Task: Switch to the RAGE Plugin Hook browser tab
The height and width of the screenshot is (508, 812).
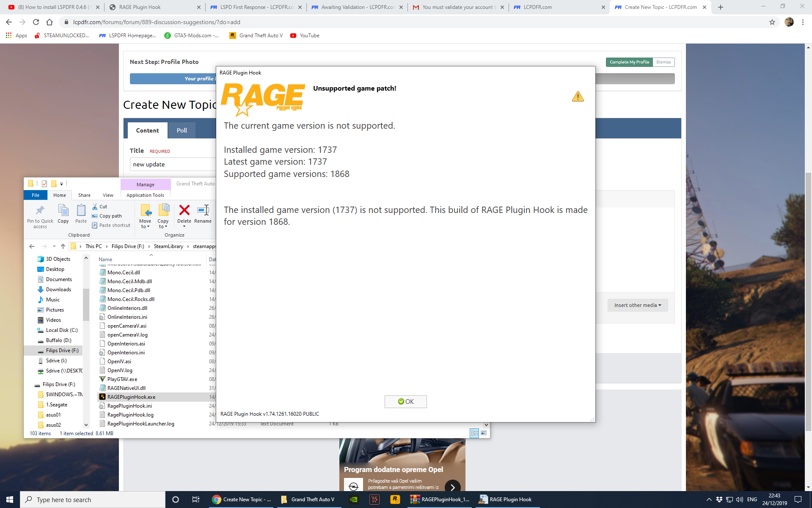Action: [155, 7]
